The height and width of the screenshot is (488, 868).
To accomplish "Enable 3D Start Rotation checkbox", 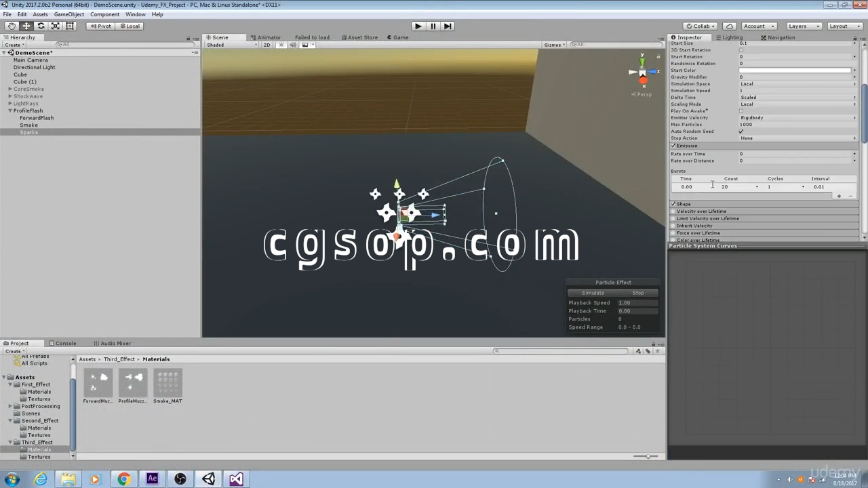I will pos(741,50).
